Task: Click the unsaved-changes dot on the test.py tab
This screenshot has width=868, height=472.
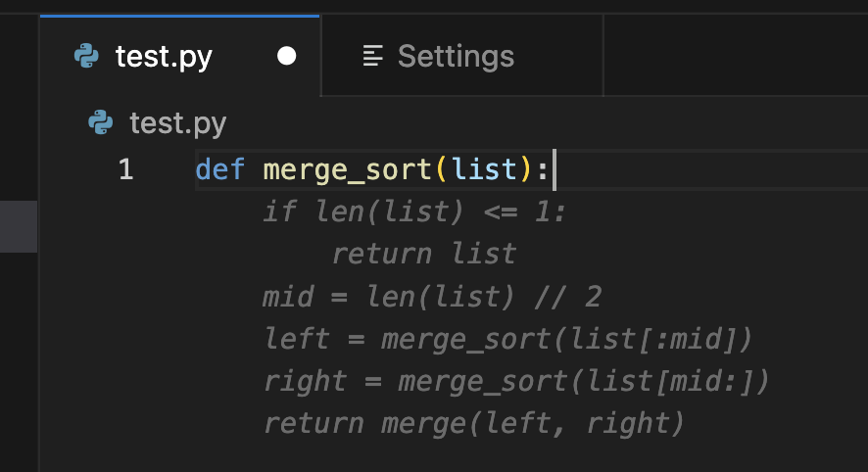Action: coord(286,57)
